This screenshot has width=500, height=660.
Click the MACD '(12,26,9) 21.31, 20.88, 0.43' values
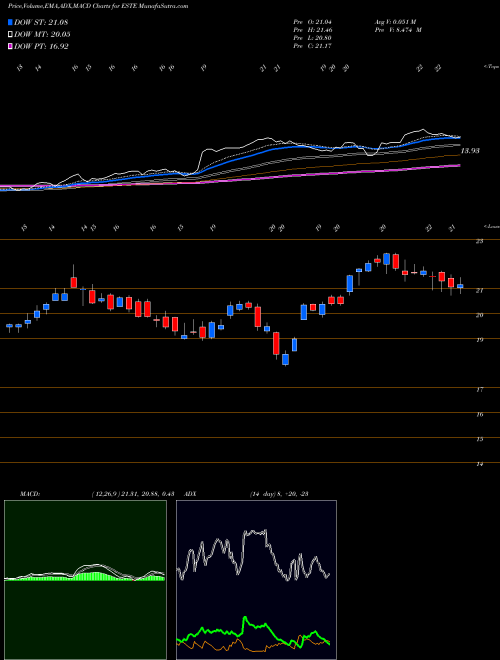click(x=133, y=494)
